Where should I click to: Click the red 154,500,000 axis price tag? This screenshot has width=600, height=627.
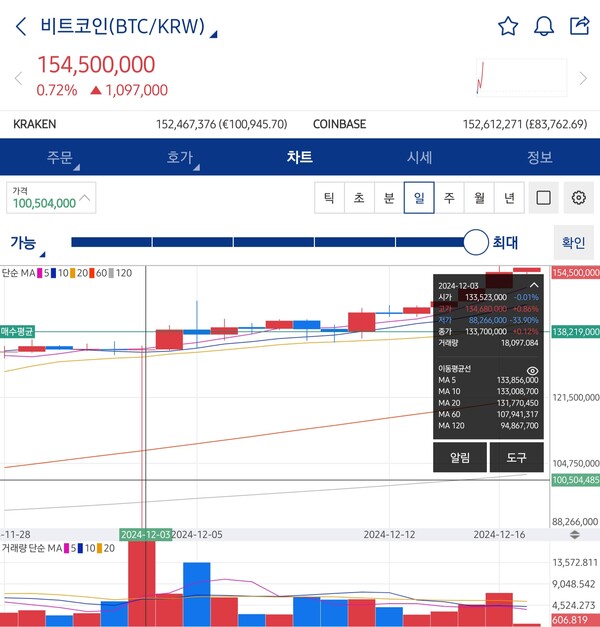[x=576, y=273]
